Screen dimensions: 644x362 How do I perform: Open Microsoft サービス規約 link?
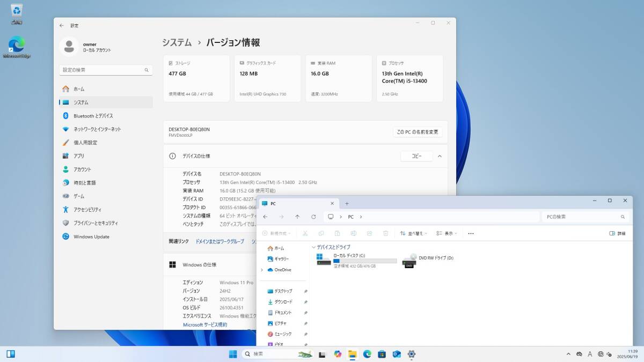(205, 324)
